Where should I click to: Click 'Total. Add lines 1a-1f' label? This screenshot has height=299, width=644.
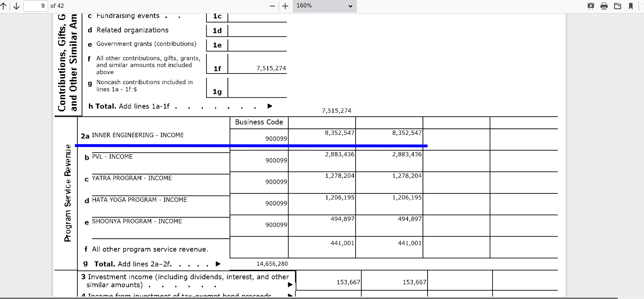click(x=132, y=106)
